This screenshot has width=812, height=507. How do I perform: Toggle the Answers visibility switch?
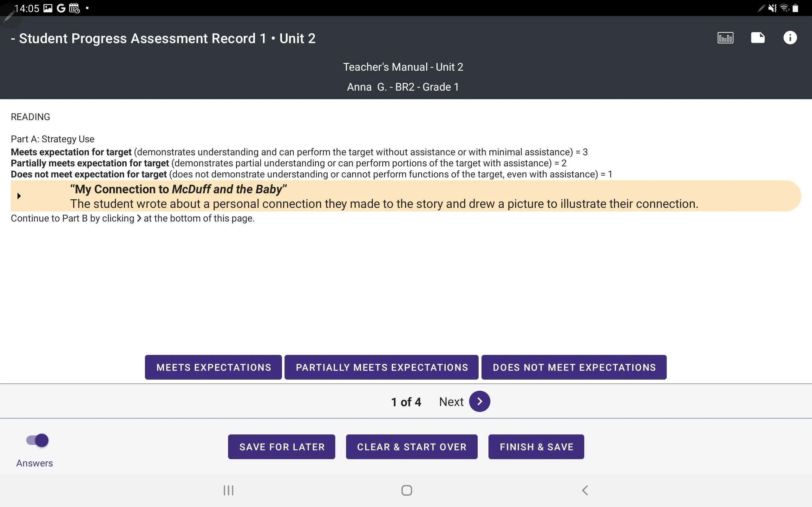click(x=37, y=440)
